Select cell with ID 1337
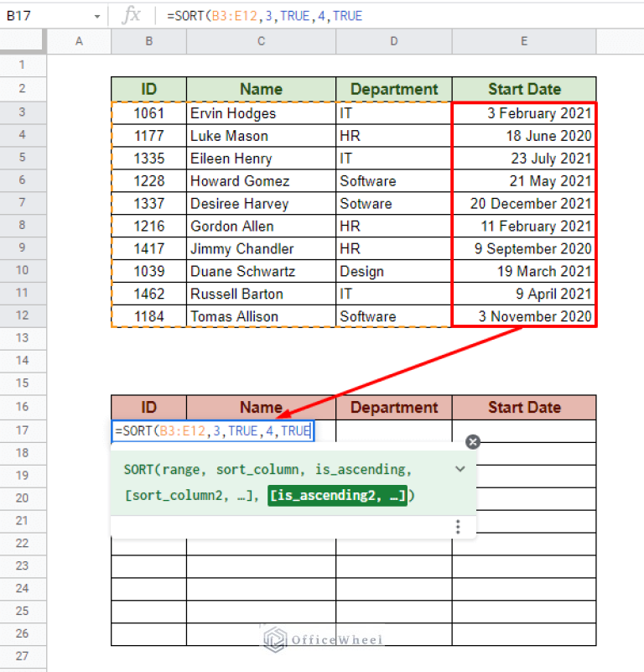The height and width of the screenshot is (672, 644). click(148, 204)
